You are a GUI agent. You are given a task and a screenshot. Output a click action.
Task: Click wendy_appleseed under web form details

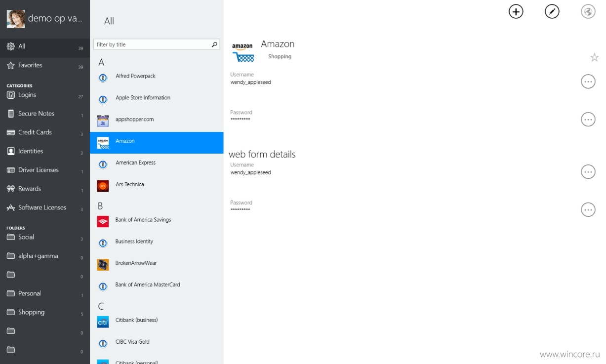point(251,173)
